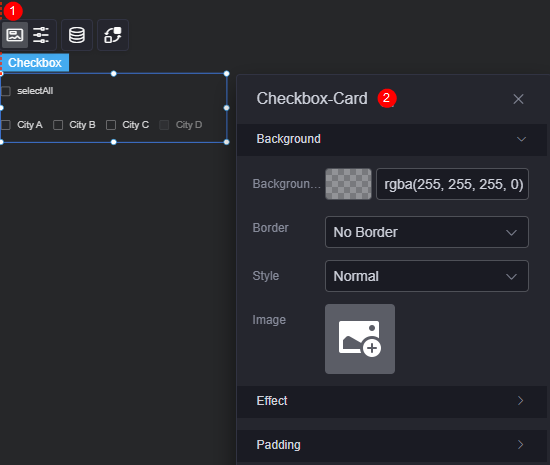
Task: Open the interaction swap icon
Action: (x=113, y=35)
